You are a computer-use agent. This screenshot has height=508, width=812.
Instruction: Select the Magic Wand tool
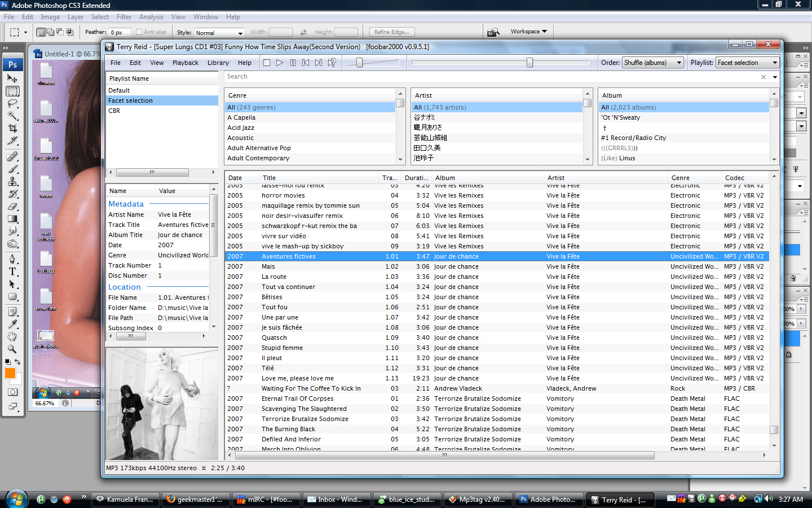[x=12, y=116]
